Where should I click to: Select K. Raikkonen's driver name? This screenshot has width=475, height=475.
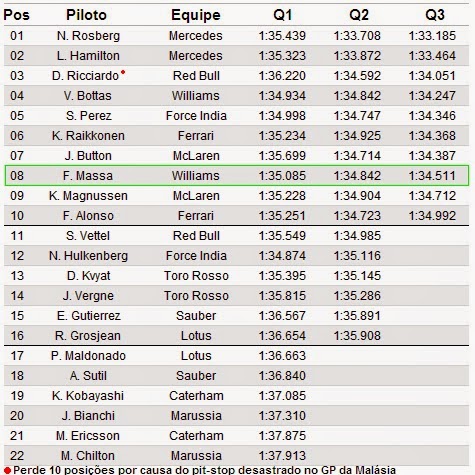[x=88, y=136]
